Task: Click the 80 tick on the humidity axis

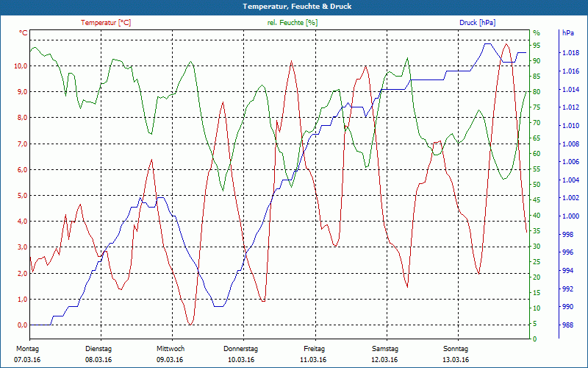Action: pyautogui.click(x=537, y=92)
